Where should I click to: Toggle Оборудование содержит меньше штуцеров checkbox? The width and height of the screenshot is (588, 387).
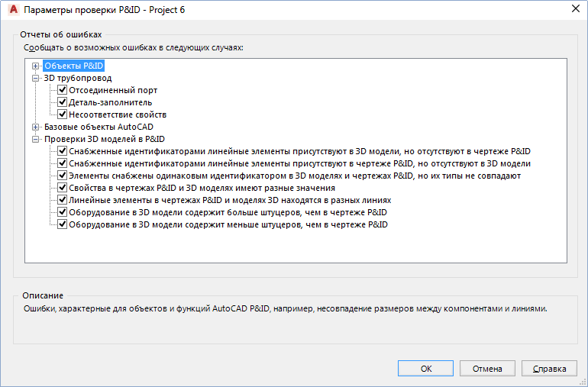tap(63, 224)
